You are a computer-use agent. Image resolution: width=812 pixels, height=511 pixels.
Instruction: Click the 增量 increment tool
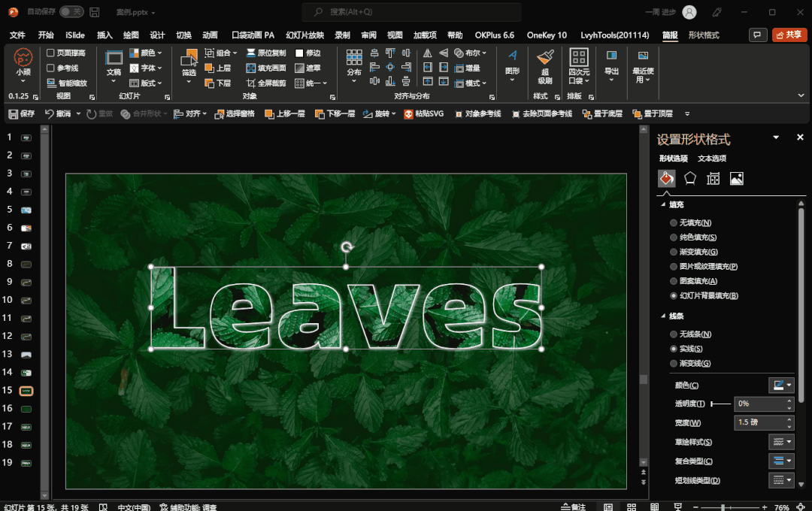click(467, 68)
